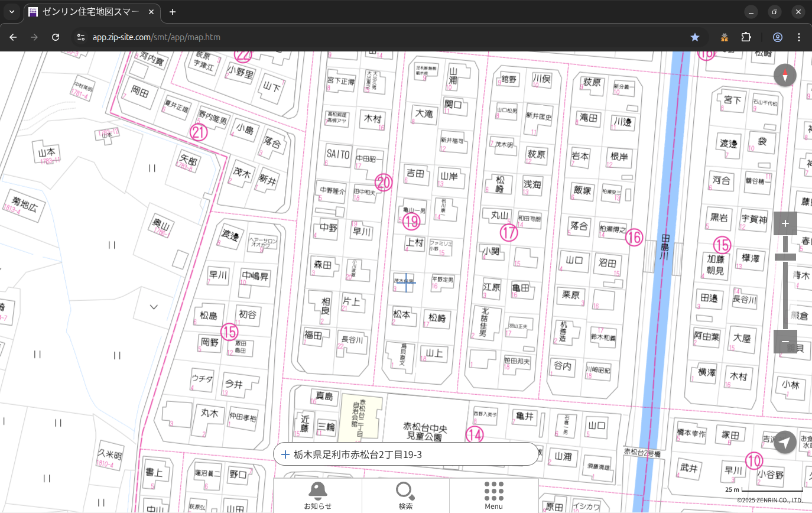Viewport: 812px width, 513px height.
Task: Expand the chevron marker on the map
Action: coord(154,307)
